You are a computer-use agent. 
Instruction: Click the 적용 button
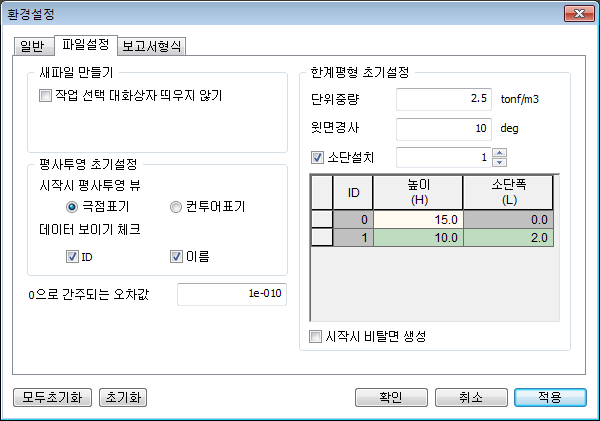coord(550,397)
